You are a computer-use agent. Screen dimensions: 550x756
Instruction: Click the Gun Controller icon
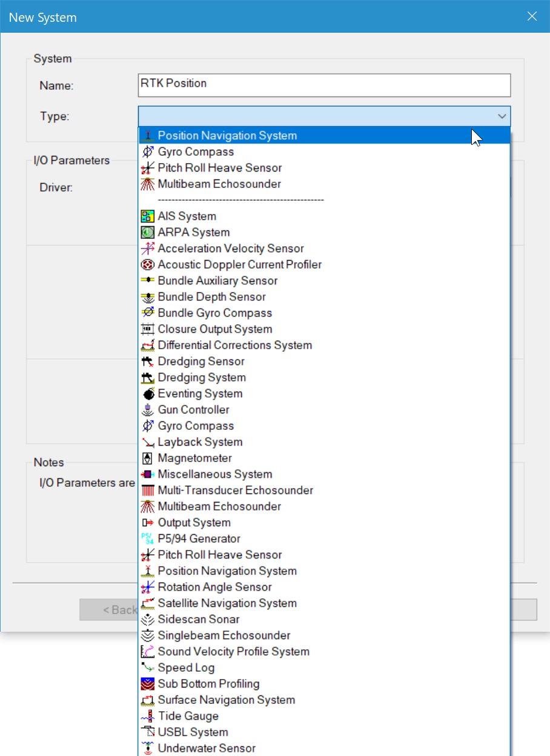point(147,410)
